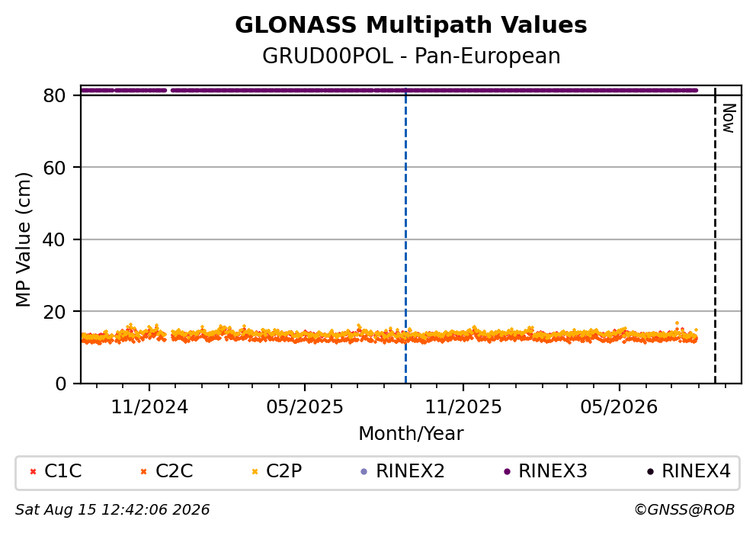Viewport: 756px width, 533px height.
Task: Click the blue dashed vertical marker line
Action: click(x=405, y=236)
